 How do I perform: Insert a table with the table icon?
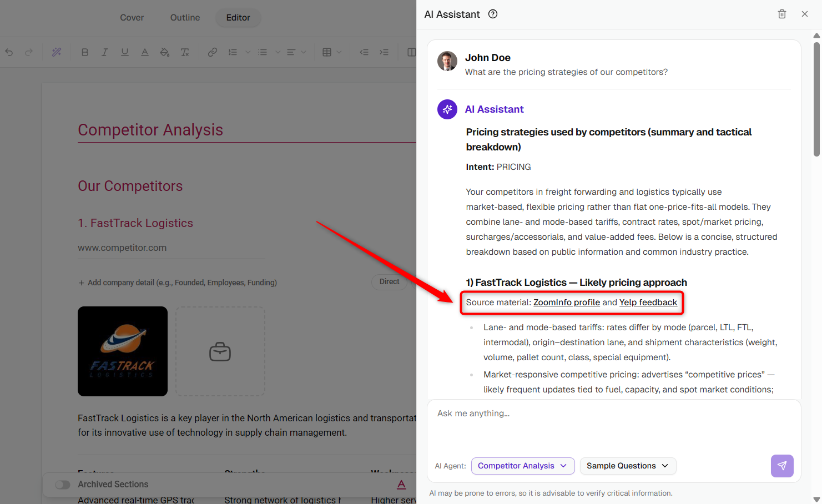tap(327, 52)
